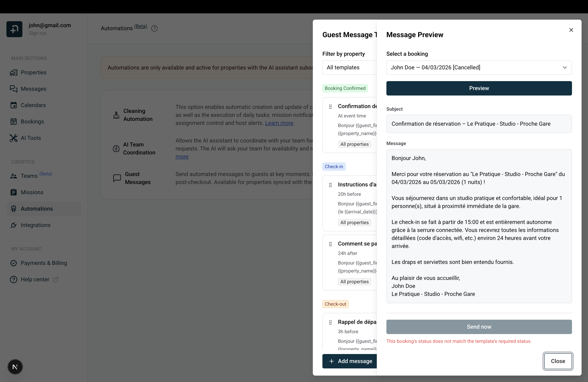Click the Cleaning Automation brush icon

pos(116,115)
